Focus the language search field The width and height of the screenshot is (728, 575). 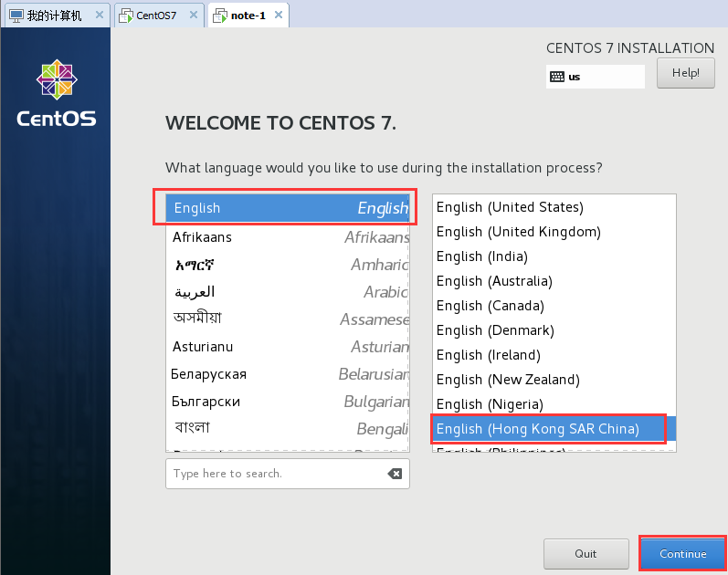coord(288,474)
